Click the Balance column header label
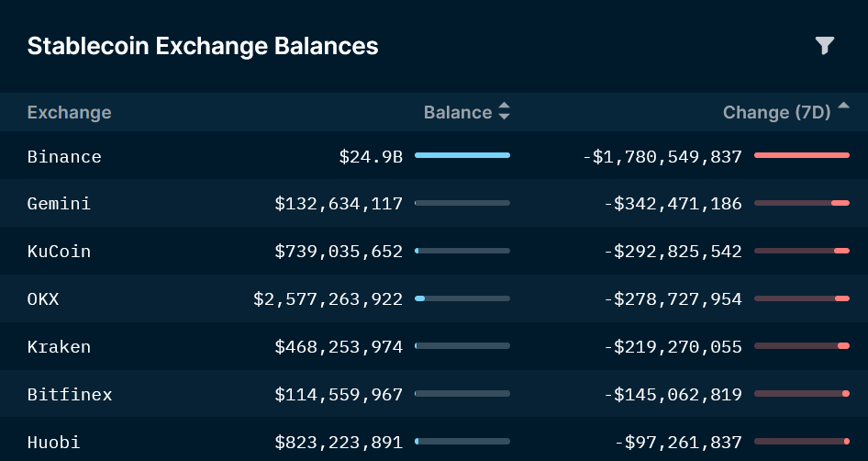 point(458,112)
